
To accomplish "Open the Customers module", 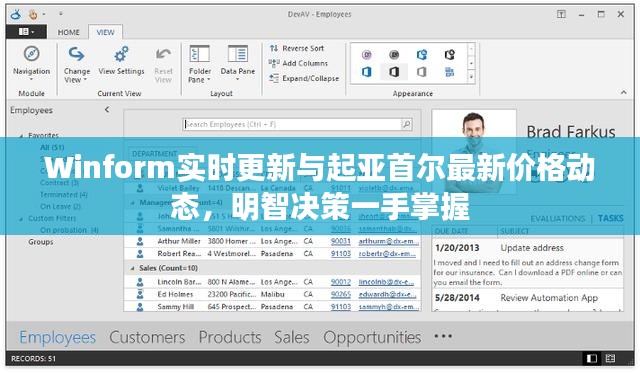I will point(147,337).
